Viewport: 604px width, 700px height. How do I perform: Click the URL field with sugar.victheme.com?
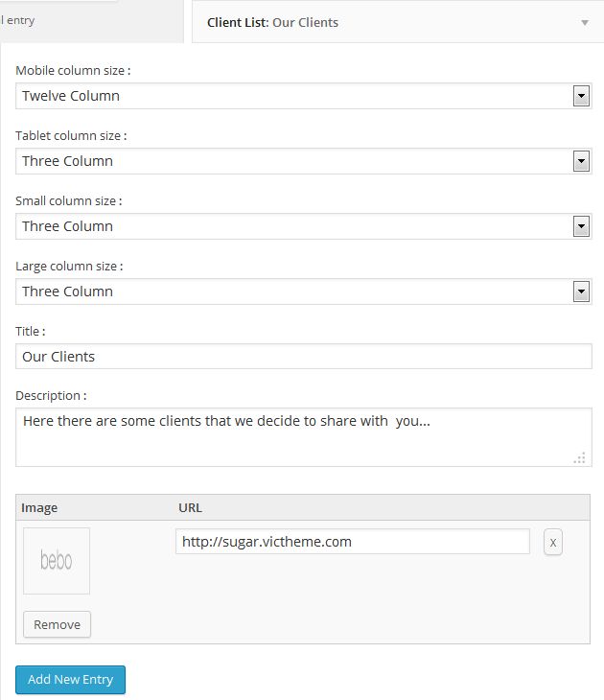tap(353, 542)
